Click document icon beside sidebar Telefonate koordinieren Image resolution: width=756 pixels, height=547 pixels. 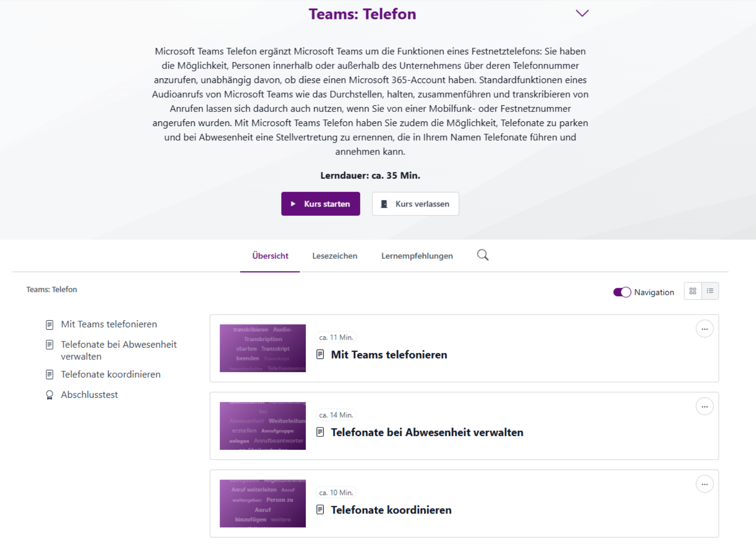(x=50, y=375)
